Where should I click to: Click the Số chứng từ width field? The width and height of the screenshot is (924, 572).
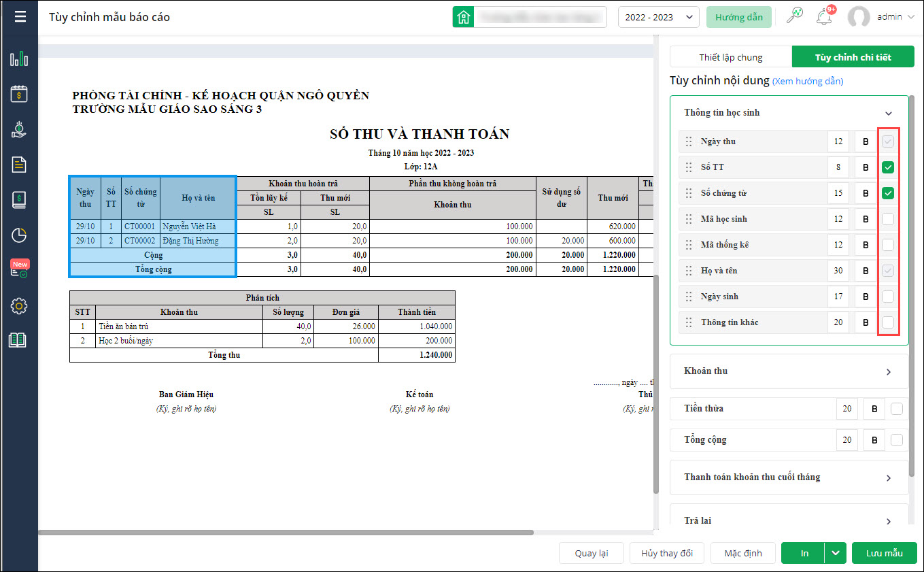pyautogui.click(x=838, y=193)
